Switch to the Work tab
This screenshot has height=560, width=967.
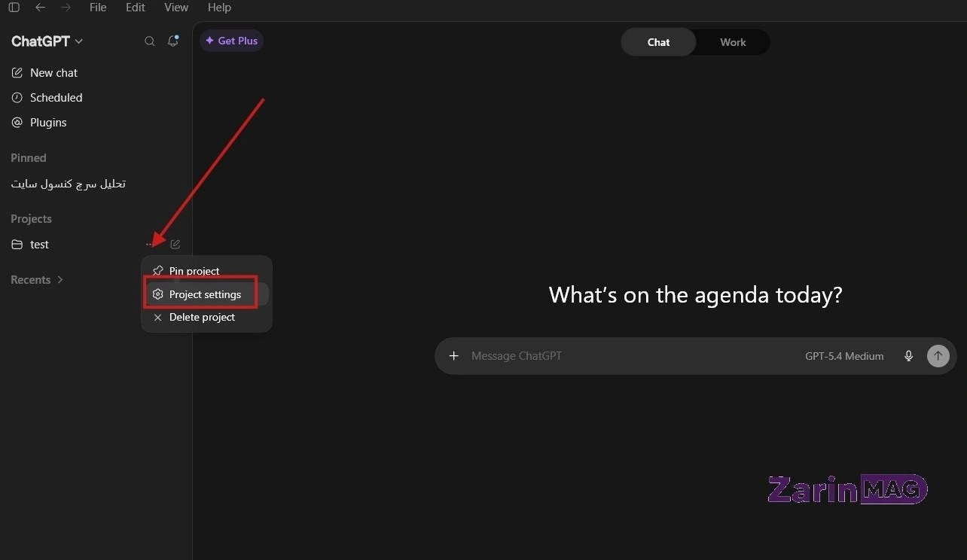733,42
